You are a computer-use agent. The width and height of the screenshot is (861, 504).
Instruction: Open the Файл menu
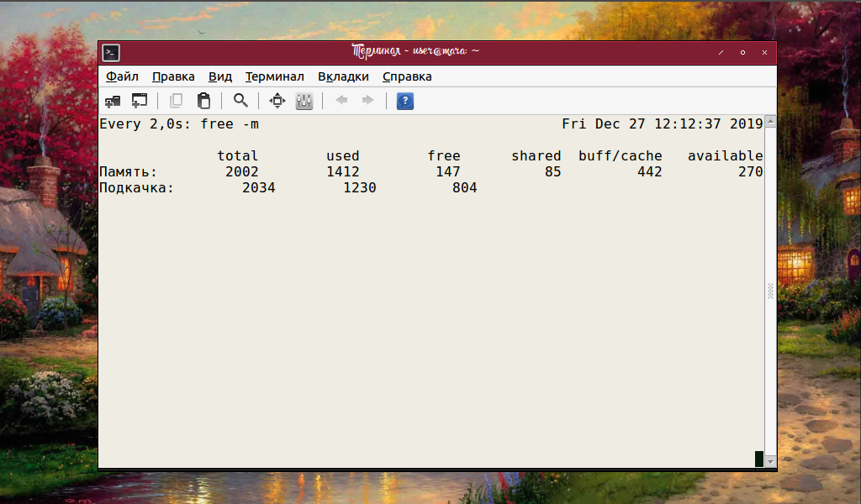click(122, 76)
